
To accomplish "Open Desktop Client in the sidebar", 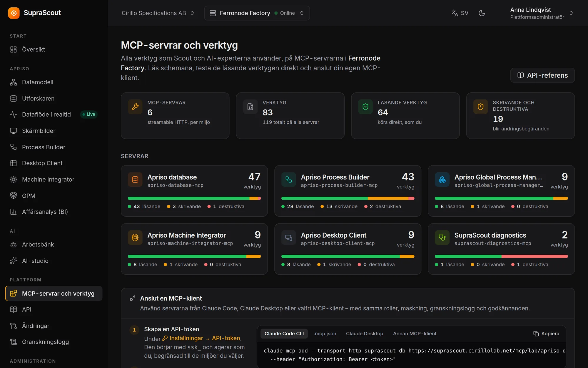I will coord(54,163).
